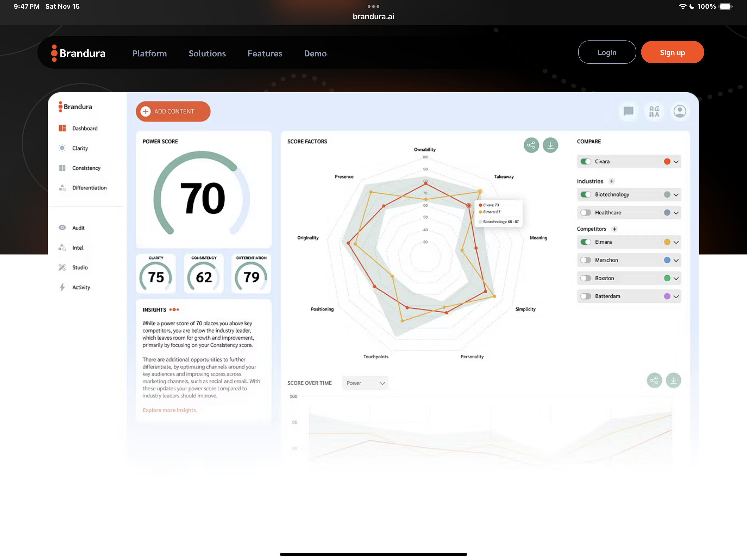Expand the Civara row chevron
This screenshot has width=747, height=560.
coord(676,162)
